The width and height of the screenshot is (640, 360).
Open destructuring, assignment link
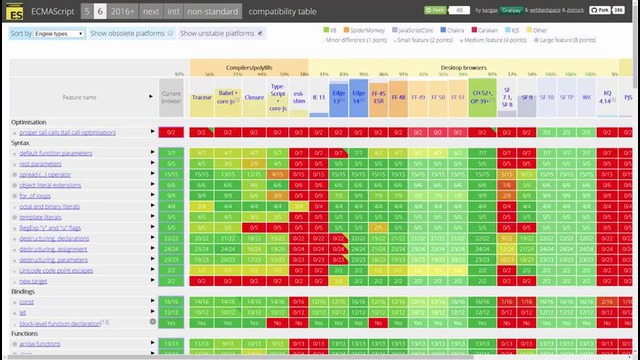click(x=53, y=249)
